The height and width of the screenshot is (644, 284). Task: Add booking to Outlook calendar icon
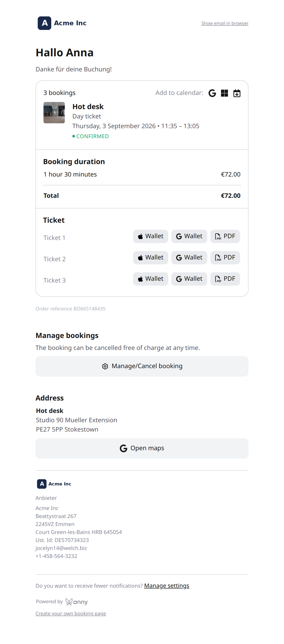(x=225, y=93)
